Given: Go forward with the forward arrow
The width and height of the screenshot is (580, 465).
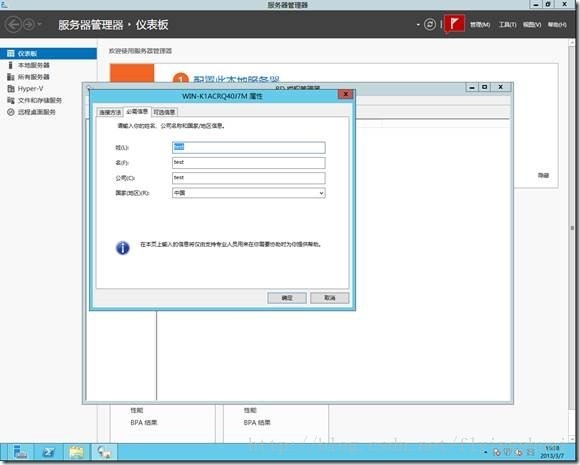Looking at the screenshot, I should point(29,25).
